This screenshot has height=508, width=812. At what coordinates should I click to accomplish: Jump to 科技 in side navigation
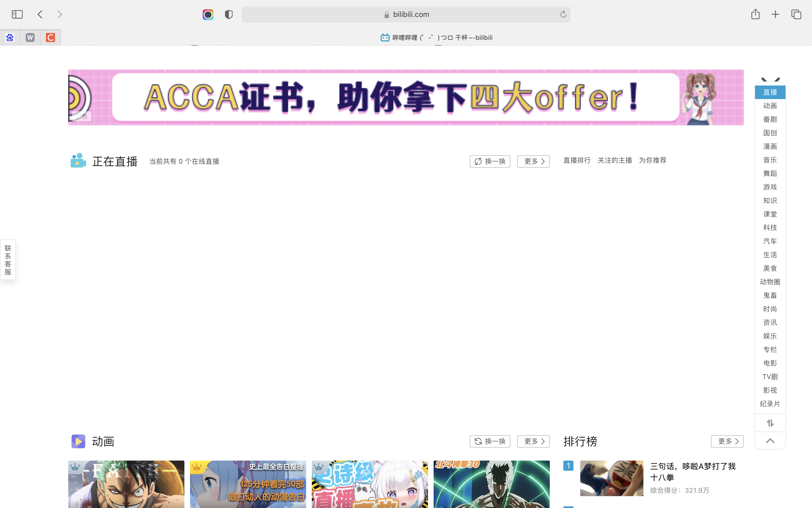(770, 228)
